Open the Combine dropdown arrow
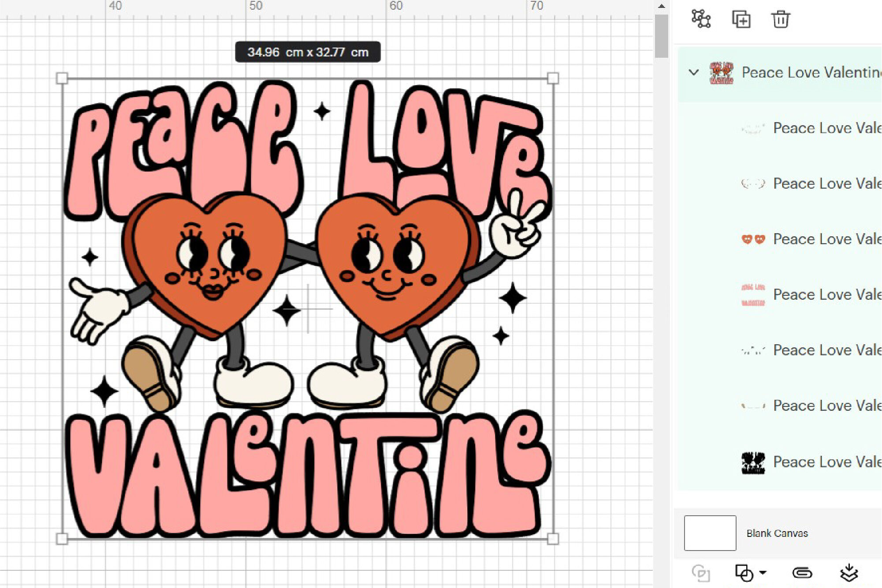The width and height of the screenshot is (882, 588). (x=763, y=573)
